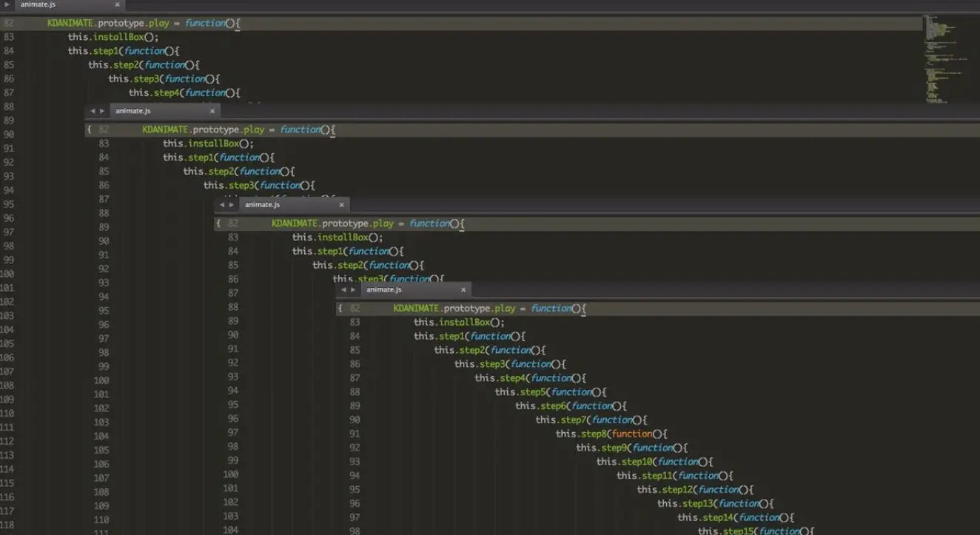Click the line 'this.step8(function(){'
Viewport: 980px width, 535px height.
click(x=611, y=434)
